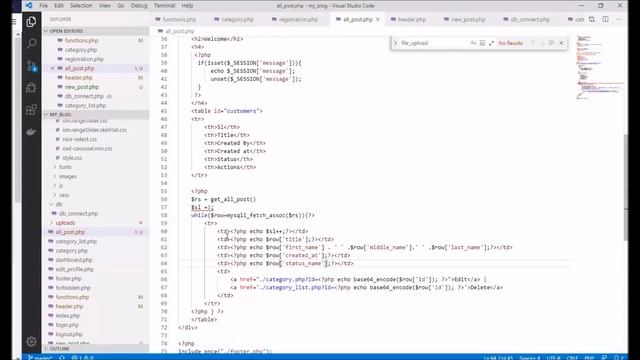
Task: Open style.css in the file tree
Action: (72, 158)
